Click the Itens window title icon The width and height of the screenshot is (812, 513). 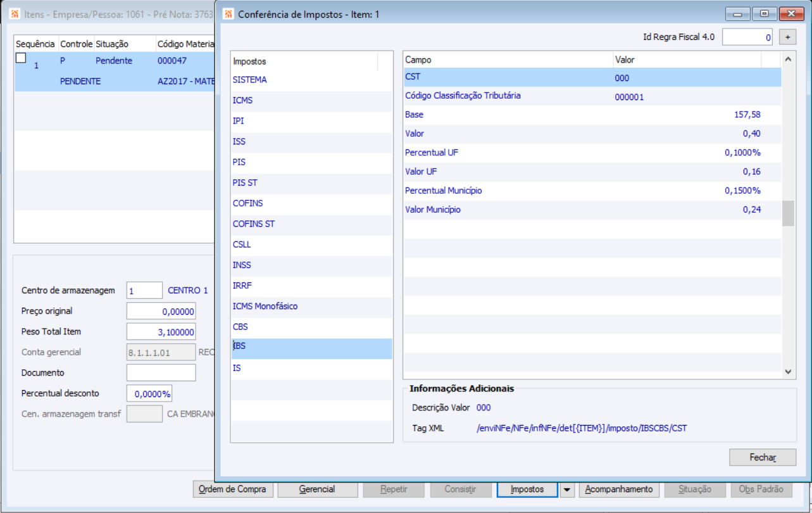[15, 13]
